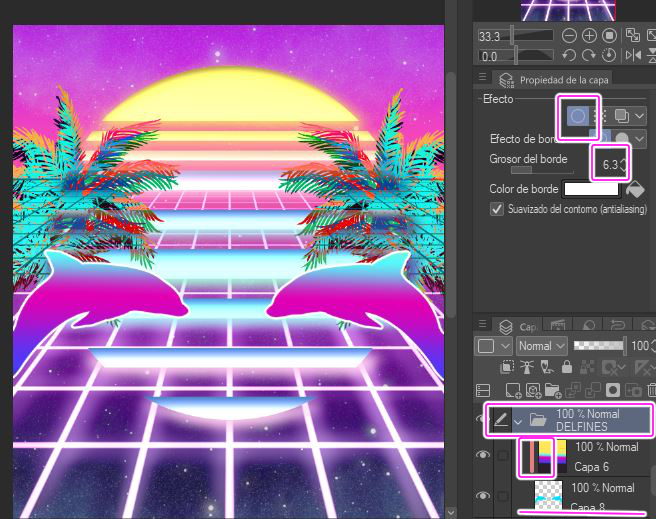The width and height of the screenshot is (656, 519).
Task: Switch to the clapperboard animation tab
Action: click(x=558, y=325)
